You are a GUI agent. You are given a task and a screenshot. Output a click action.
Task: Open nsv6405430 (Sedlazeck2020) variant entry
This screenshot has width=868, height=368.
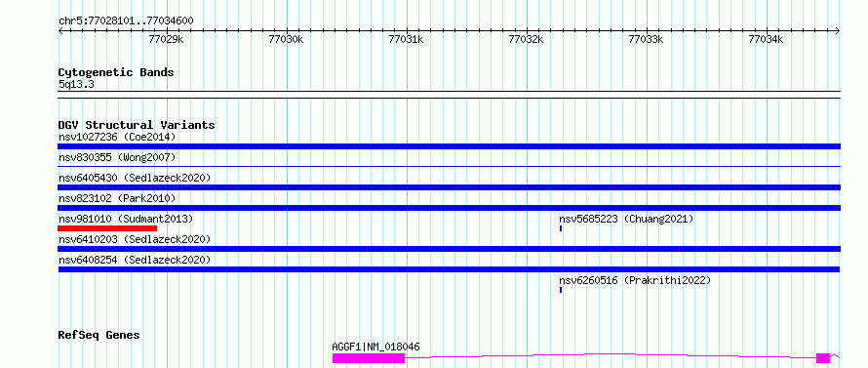pos(135,178)
